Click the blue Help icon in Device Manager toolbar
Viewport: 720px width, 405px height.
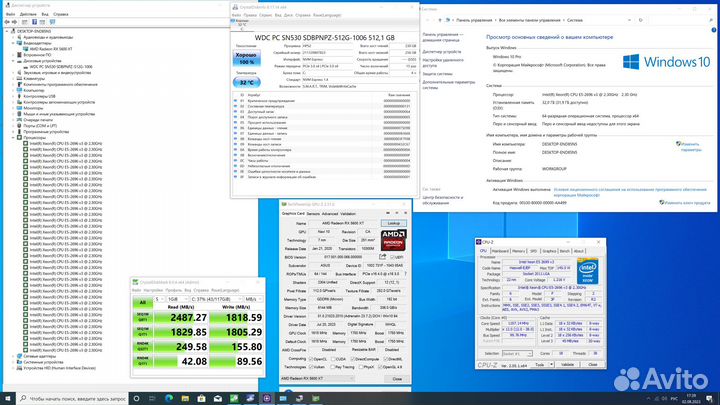(34, 22)
